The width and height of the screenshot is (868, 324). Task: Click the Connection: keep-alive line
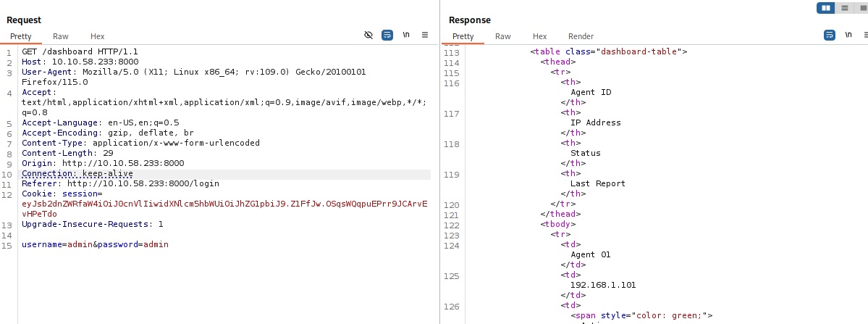click(x=77, y=173)
